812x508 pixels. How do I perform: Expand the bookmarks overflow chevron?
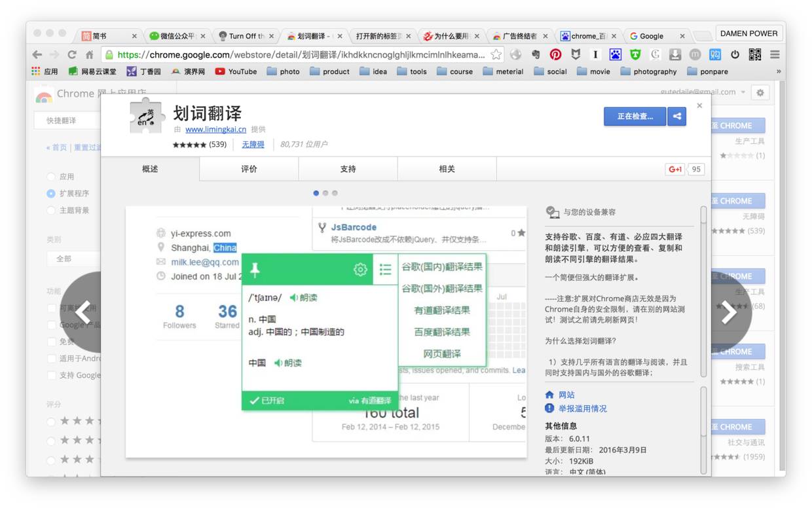point(779,71)
